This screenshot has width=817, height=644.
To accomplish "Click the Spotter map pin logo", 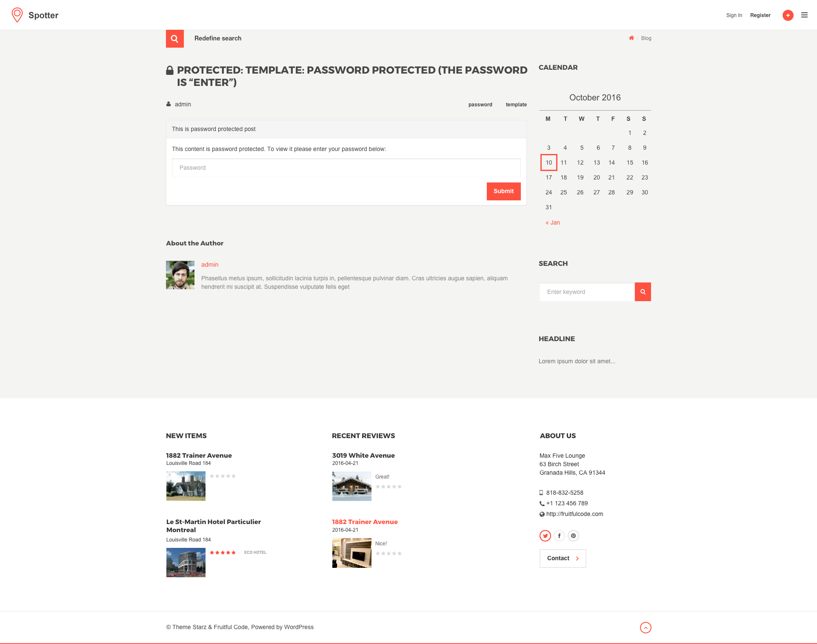I will click(17, 15).
